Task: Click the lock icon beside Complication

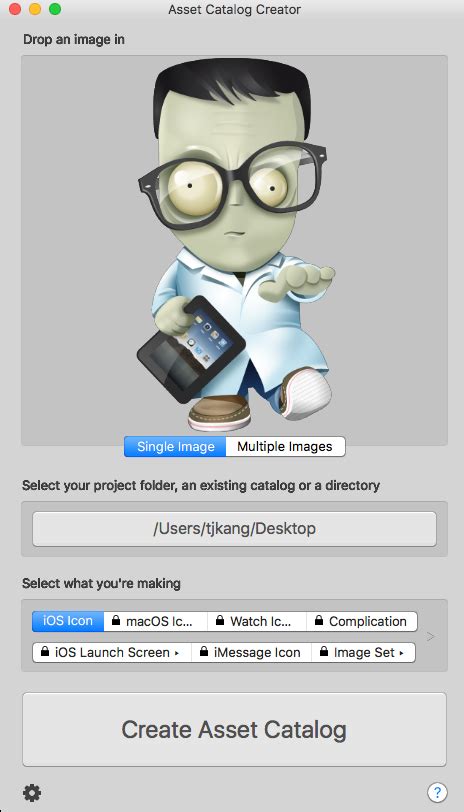Action: (319, 621)
